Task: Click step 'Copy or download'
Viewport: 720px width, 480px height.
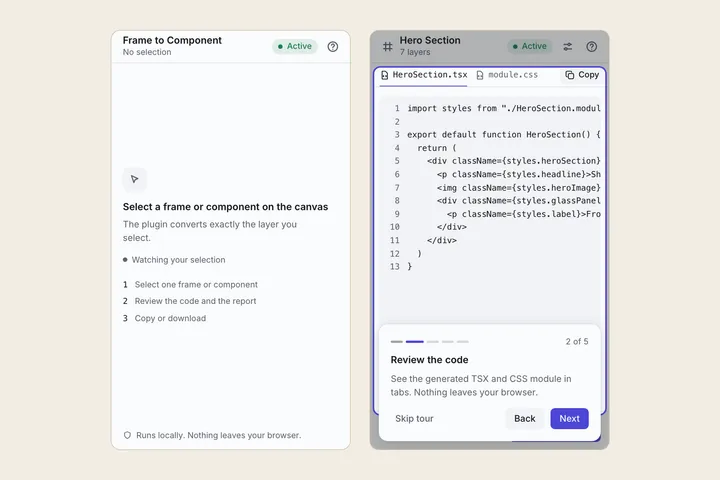Action: point(170,318)
